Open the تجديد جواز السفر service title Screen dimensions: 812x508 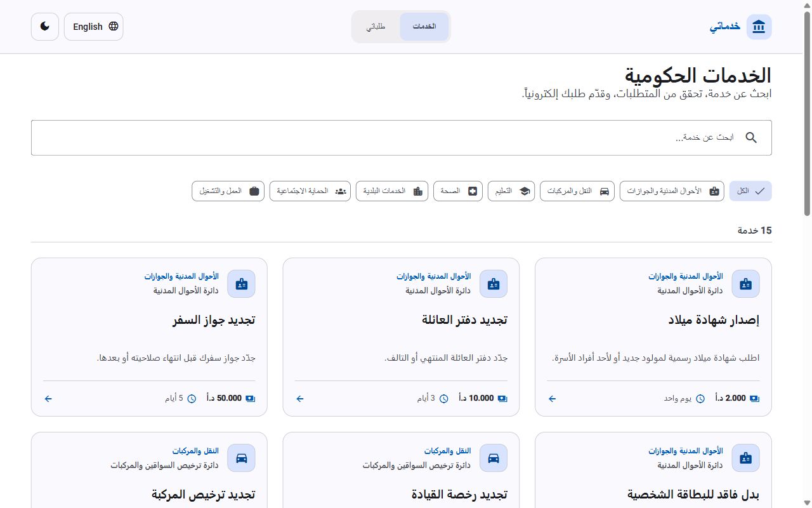[x=214, y=320]
